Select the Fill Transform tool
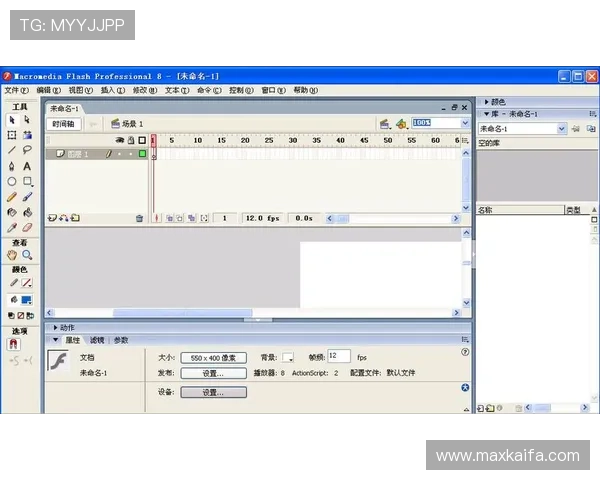 [x=27, y=135]
